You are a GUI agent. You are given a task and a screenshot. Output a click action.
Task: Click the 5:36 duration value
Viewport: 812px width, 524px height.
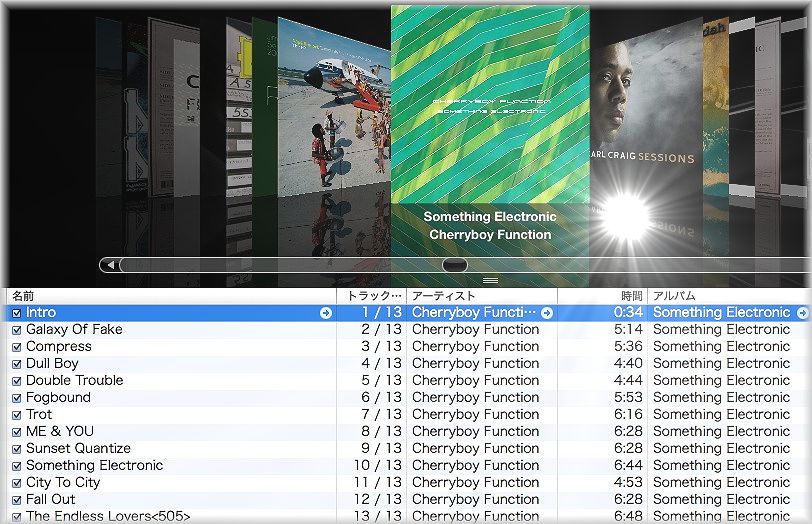pyautogui.click(x=628, y=346)
